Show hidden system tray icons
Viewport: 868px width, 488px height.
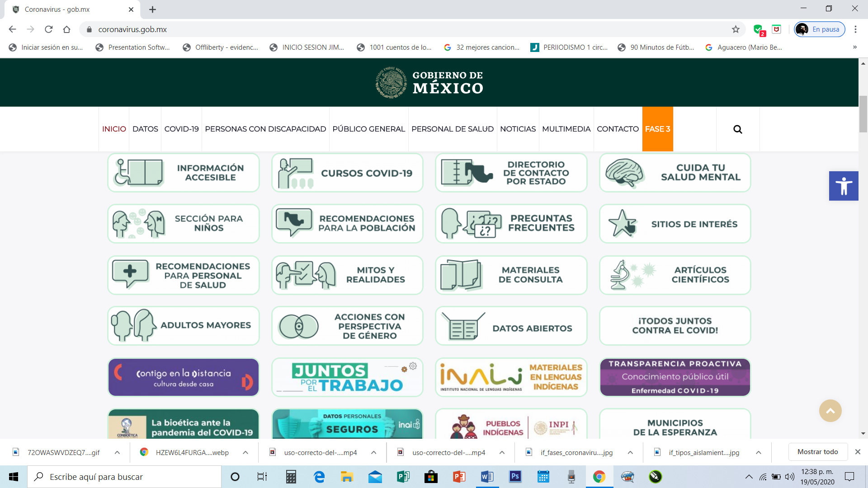749,477
